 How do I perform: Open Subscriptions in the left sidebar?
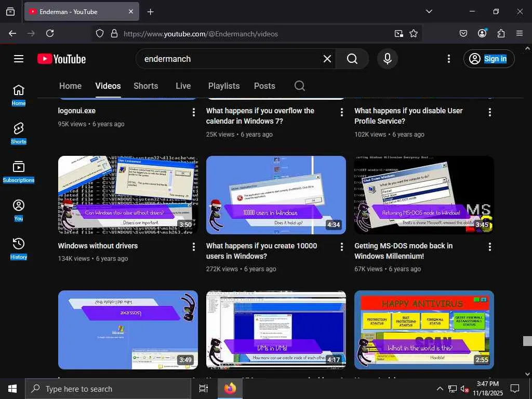(x=19, y=171)
